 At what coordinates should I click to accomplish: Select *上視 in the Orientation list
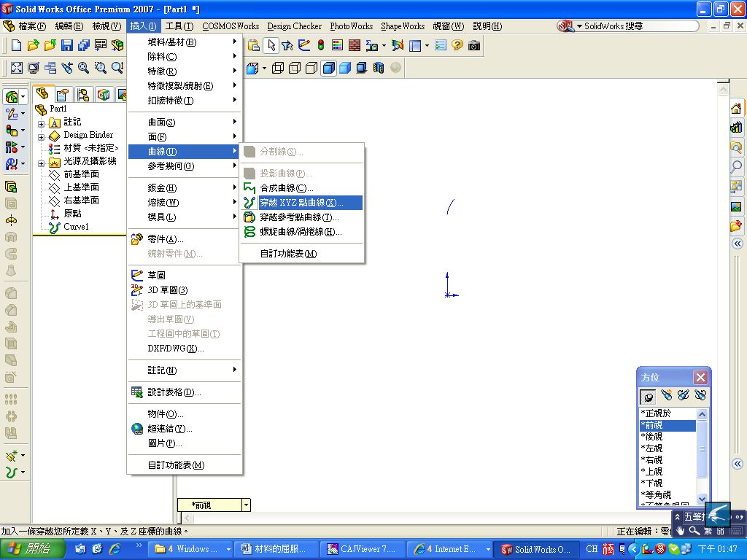click(x=667, y=472)
